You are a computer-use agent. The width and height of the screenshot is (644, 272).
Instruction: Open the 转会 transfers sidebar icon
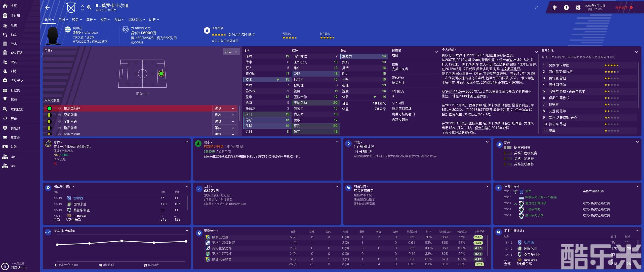[x=5, y=118]
